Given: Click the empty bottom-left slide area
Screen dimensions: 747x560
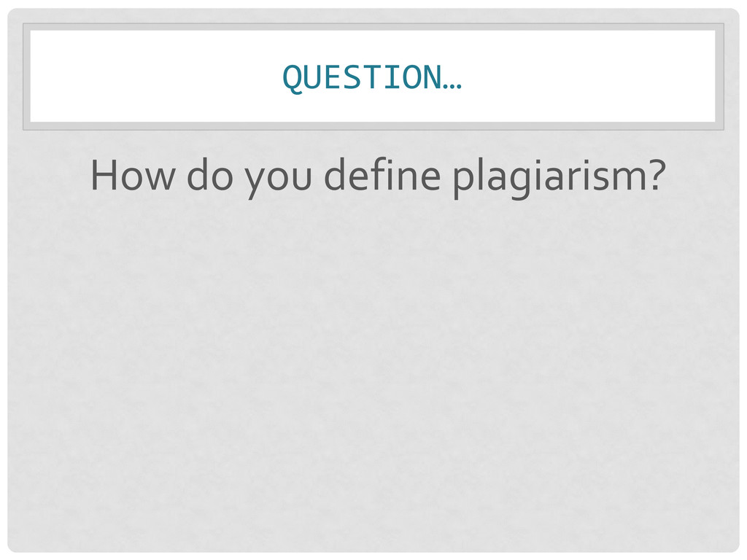Looking at the screenshot, I should [x=88, y=496].
